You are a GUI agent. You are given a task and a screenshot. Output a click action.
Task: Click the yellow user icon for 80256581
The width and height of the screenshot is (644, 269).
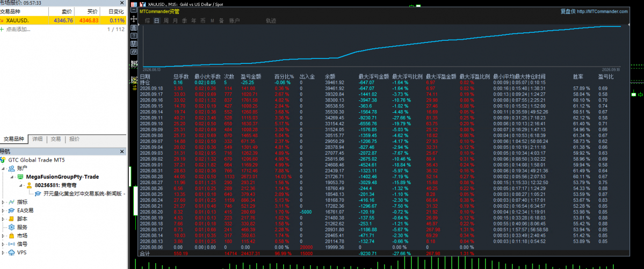[29, 185]
